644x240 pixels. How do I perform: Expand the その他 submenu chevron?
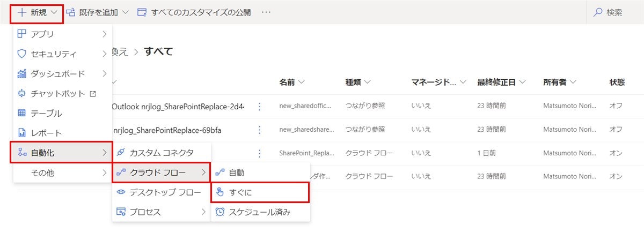(104, 172)
